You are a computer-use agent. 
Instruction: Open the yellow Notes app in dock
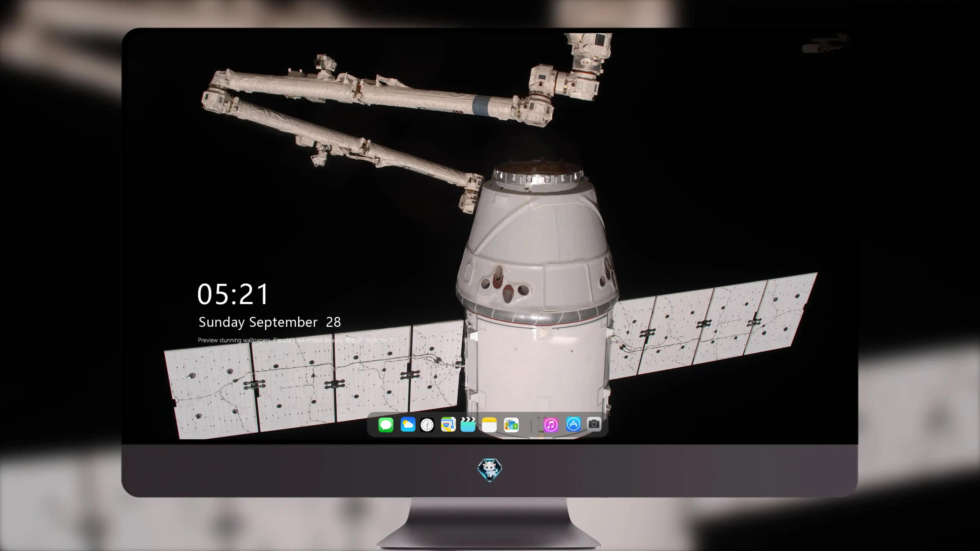coord(489,424)
